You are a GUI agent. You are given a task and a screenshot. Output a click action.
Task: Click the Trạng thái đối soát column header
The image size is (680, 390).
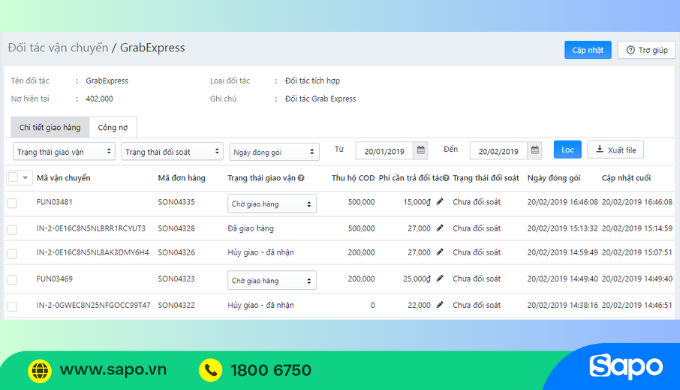click(486, 178)
